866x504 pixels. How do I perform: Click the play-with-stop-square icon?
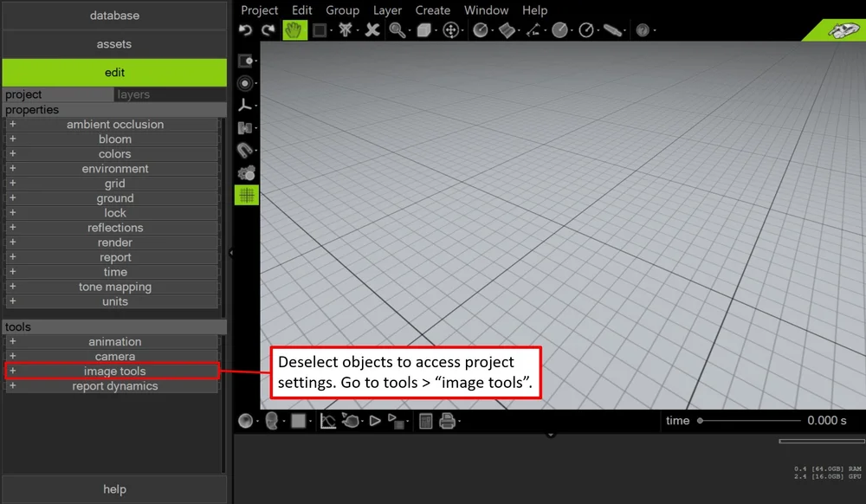coord(396,421)
